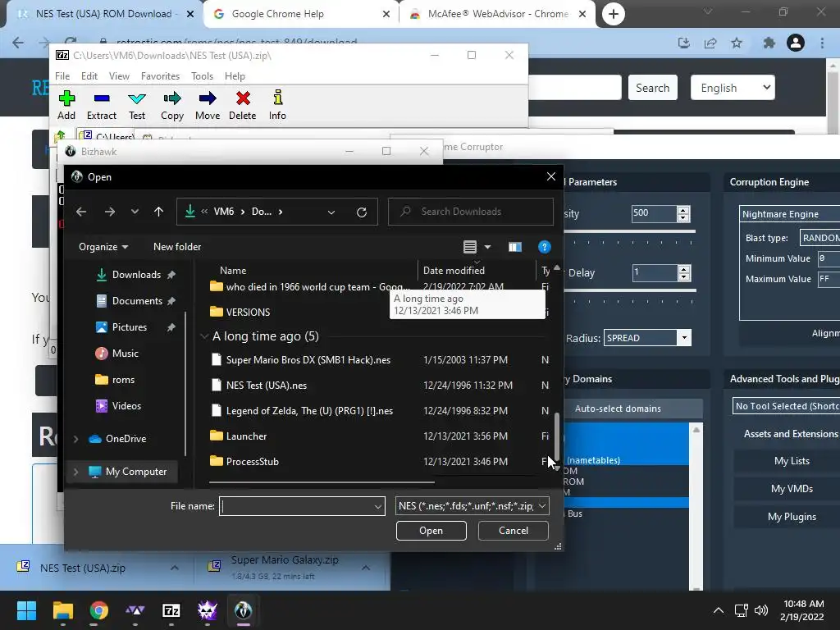Click the website Search button

(652, 87)
